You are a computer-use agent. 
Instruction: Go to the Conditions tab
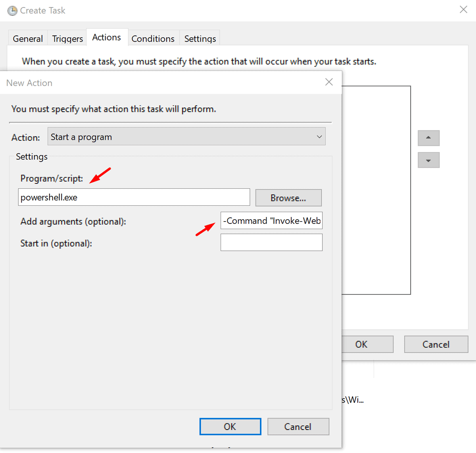(x=153, y=39)
